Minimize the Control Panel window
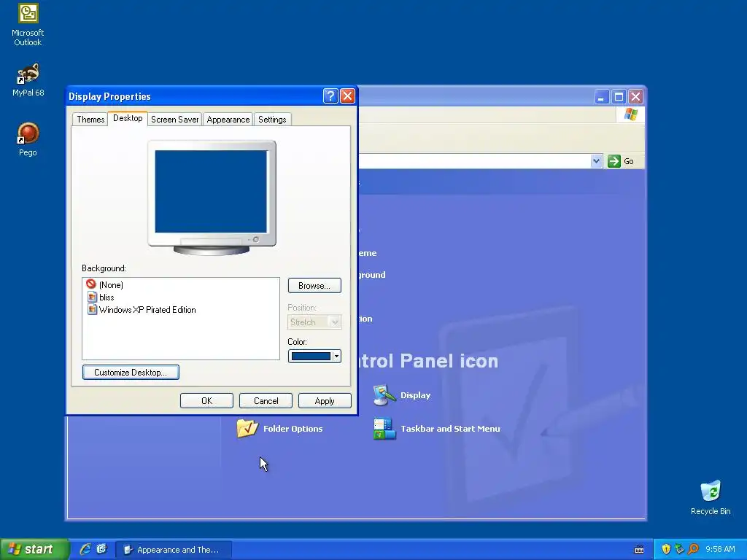Image resolution: width=747 pixels, height=560 pixels. (x=602, y=97)
